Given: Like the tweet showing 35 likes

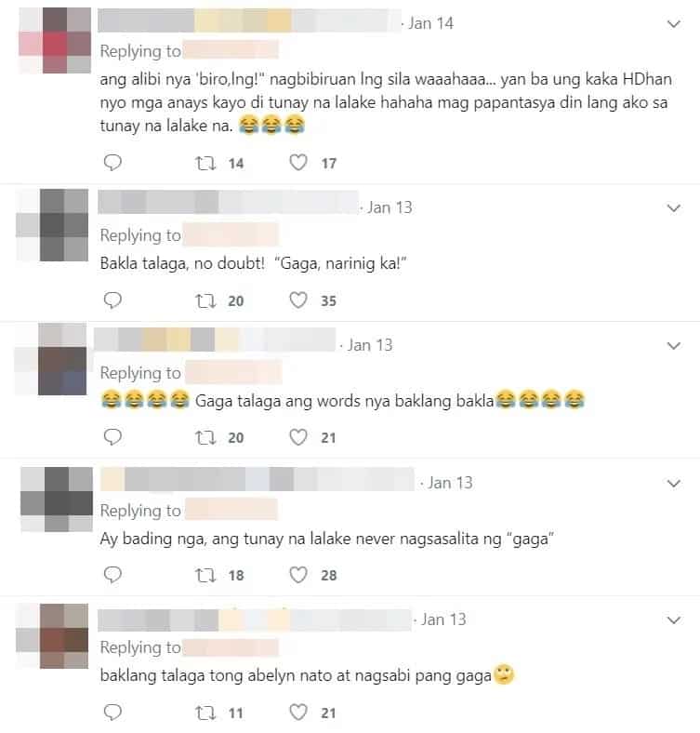Looking at the screenshot, I should [x=298, y=300].
